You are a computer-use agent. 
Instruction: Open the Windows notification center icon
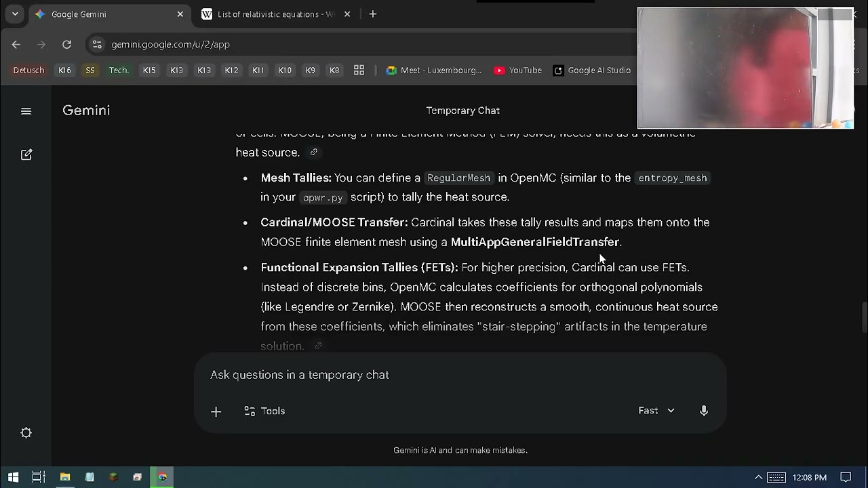[x=846, y=477]
